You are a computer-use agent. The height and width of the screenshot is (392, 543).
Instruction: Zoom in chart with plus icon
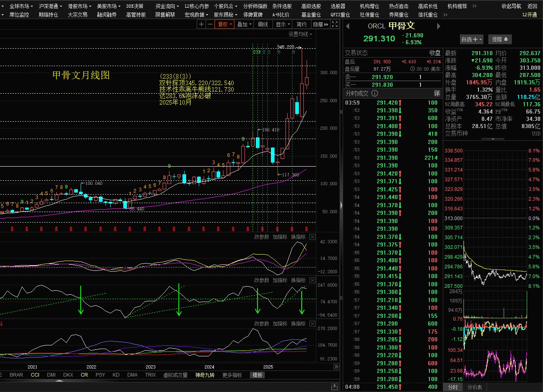point(201,24)
